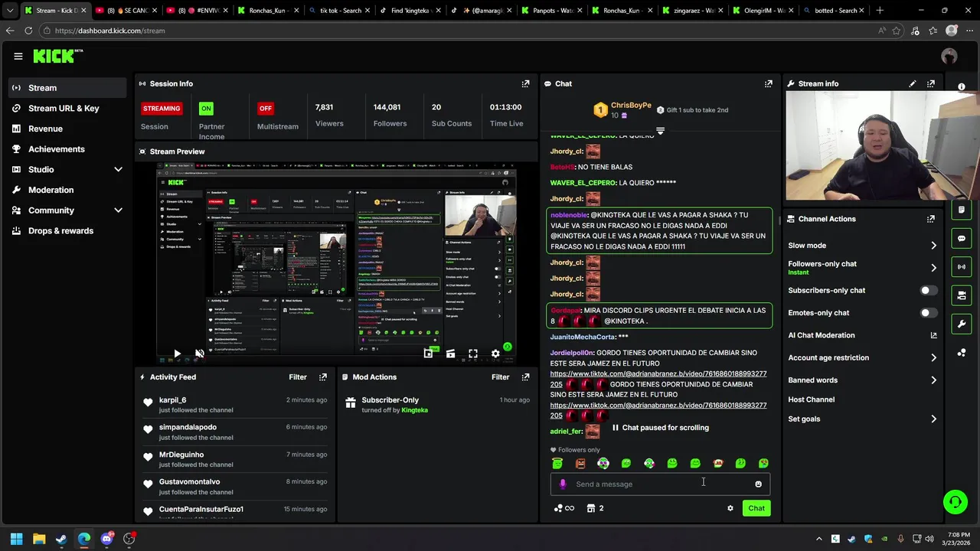Open karpil_6 follower entry in Activity Feed

pos(235,405)
